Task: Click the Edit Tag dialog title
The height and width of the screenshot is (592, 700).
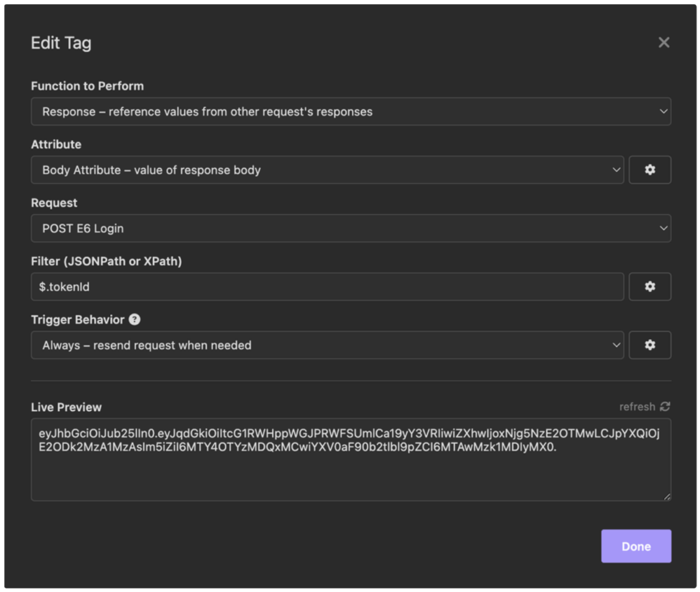Action: [61, 43]
